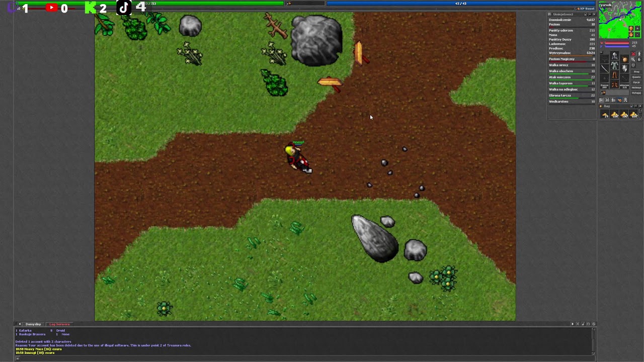Viewport: 644px width, 362px height.
Task: Open the Opcje options button
Action: pos(636,82)
